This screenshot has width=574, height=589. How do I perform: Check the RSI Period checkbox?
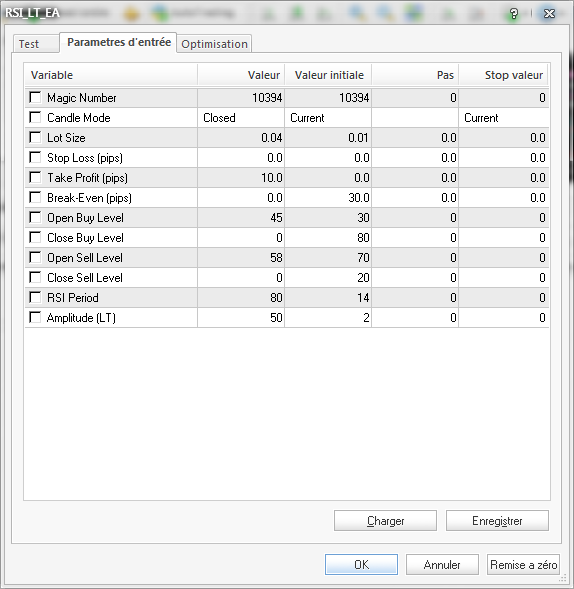[x=35, y=297]
